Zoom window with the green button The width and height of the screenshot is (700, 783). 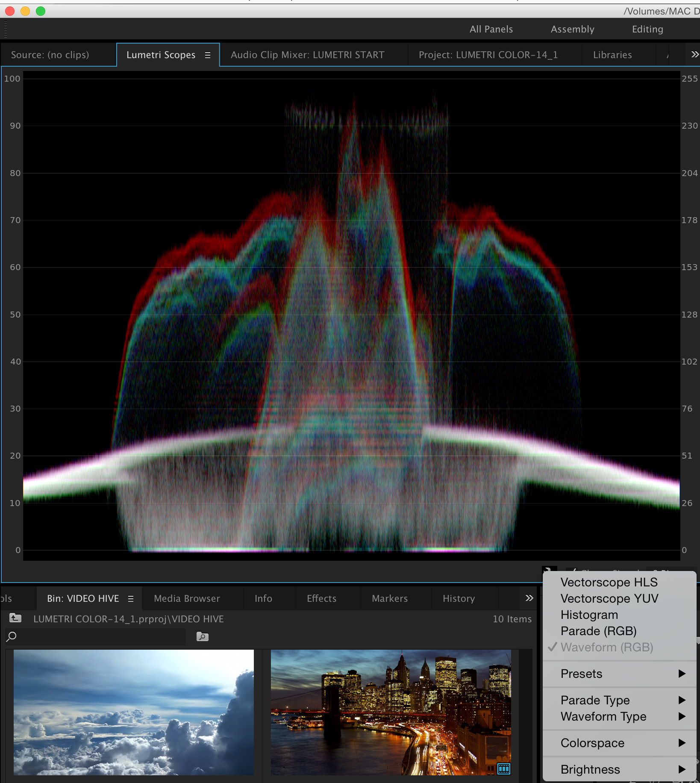[x=41, y=11]
